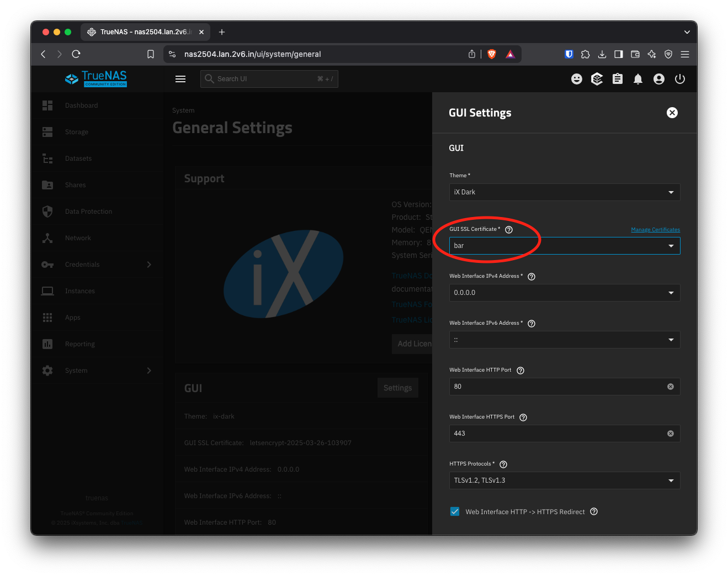The width and height of the screenshot is (728, 576).
Task: Open Brave Wallet icon
Action: click(635, 54)
